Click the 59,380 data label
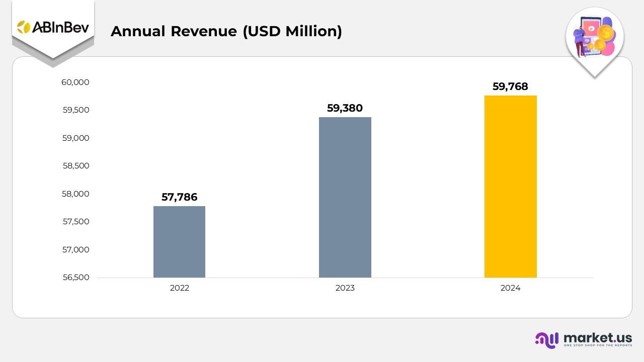Viewport: 644px width, 362px height. coord(345,108)
